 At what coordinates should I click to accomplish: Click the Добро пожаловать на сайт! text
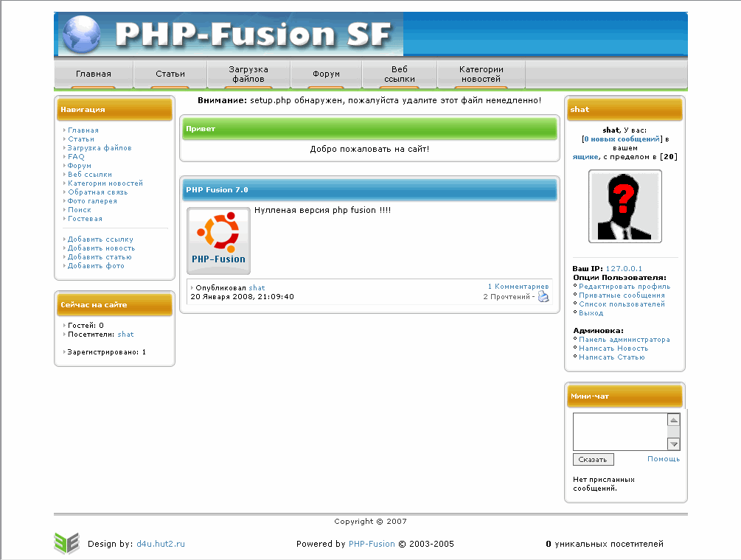[369, 149]
